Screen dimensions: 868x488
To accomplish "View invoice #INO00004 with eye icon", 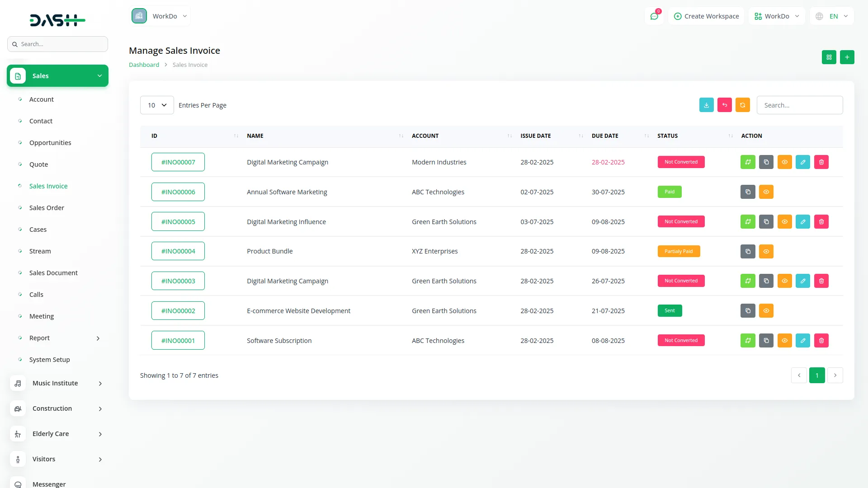I will click(766, 252).
